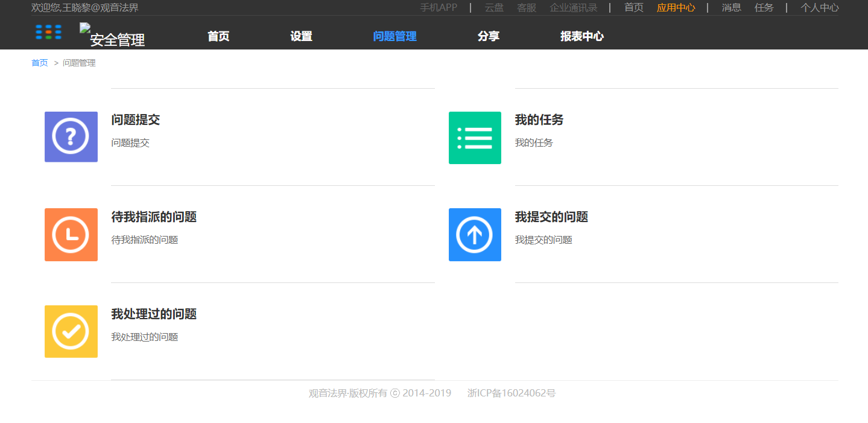868x423 pixels.
Task: Open the 手机APP link in top bar
Action: [439, 8]
